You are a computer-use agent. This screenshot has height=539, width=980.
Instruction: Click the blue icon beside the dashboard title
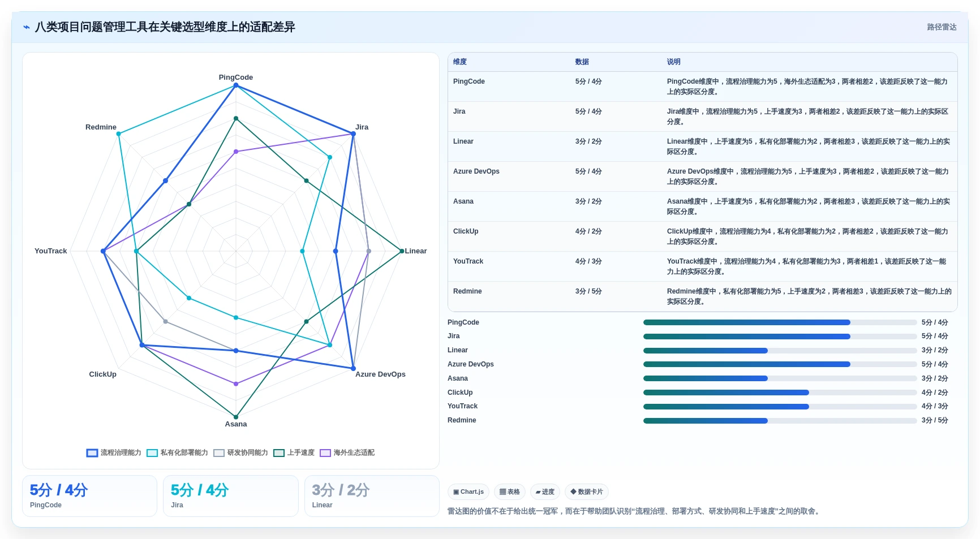tap(27, 27)
